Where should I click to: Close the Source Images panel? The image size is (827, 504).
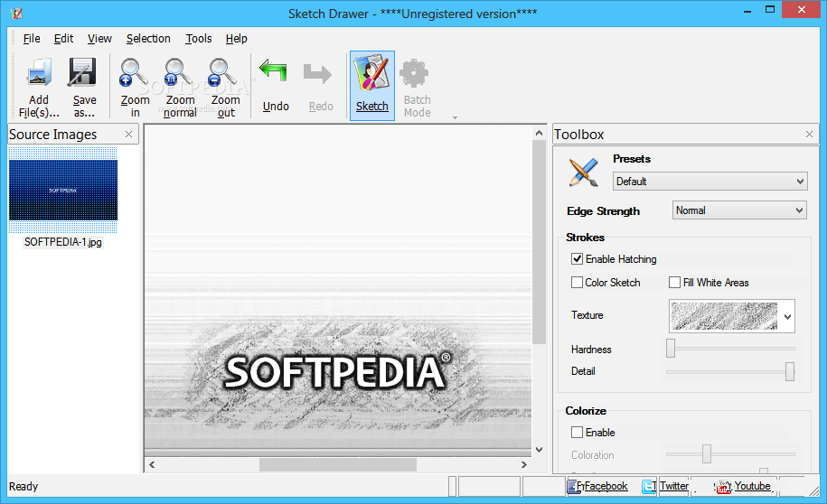click(128, 135)
